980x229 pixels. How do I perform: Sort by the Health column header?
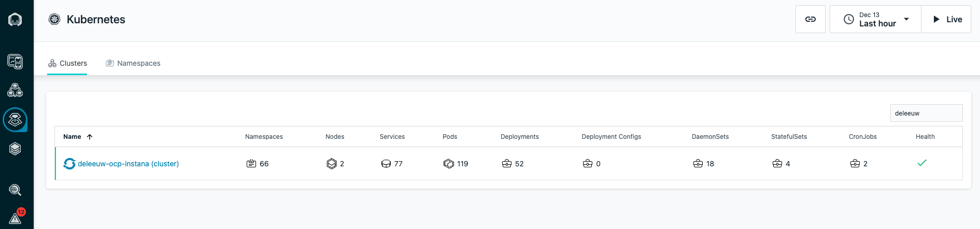(925, 137)
